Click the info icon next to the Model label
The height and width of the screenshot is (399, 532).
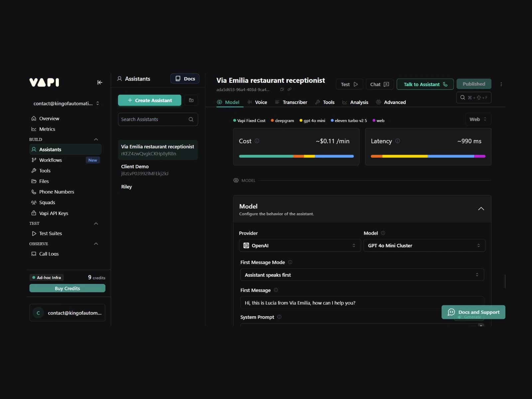383,233
